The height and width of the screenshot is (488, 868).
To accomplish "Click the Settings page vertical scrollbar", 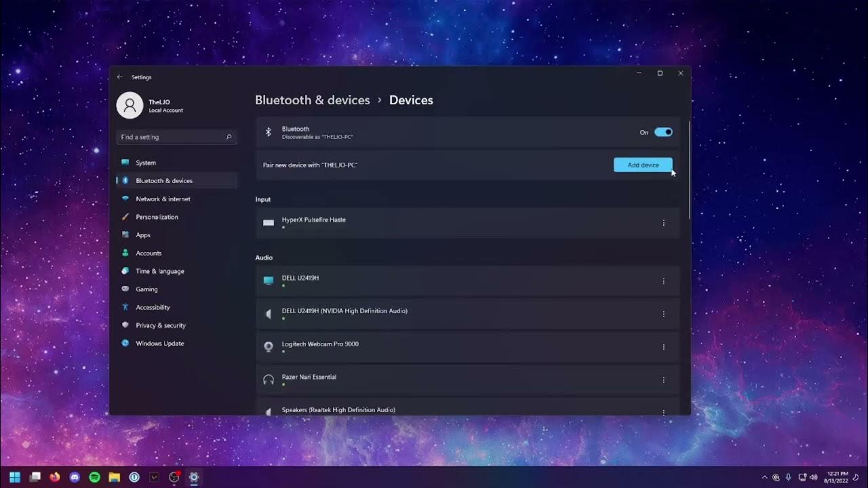I will click(689, 171).
